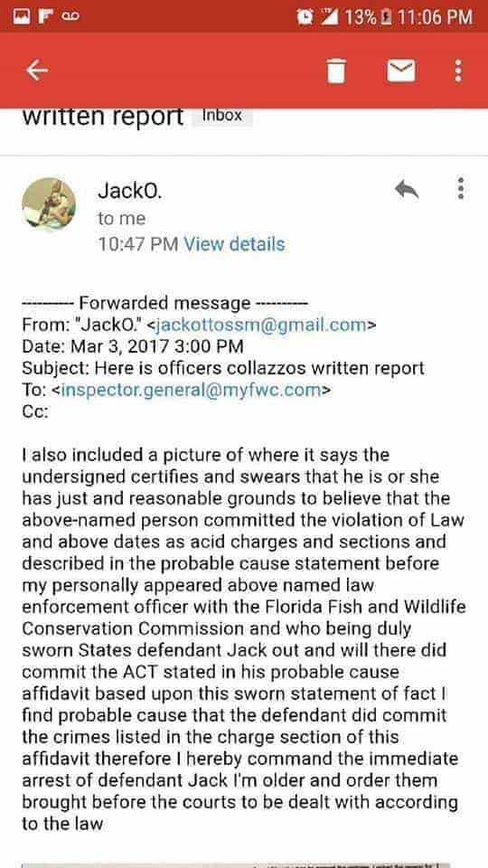The width and height of the screenshot is (488, 868).
Task: Open message options dots beside reply arrow
Action: (460, 188)
